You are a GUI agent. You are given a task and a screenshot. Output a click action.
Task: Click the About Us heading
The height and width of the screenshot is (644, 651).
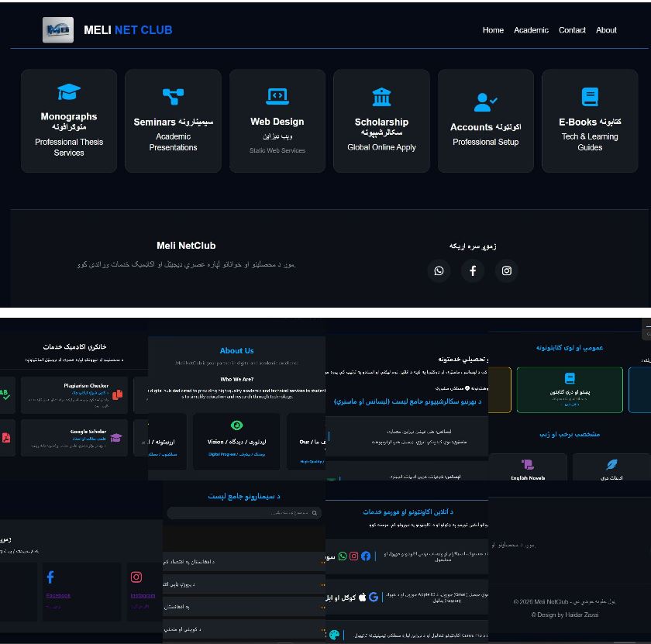(236, 350)
